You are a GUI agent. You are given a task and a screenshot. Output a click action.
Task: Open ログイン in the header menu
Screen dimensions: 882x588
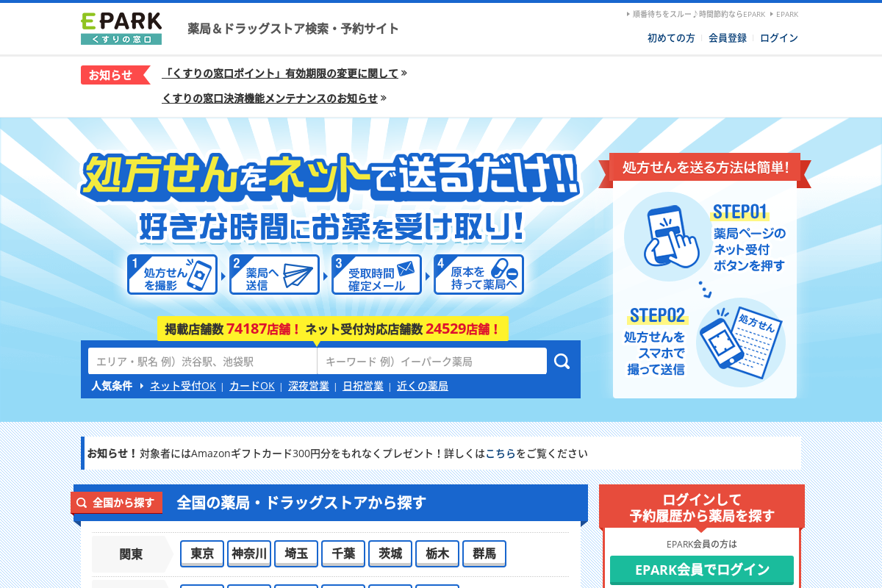point(779,38)
